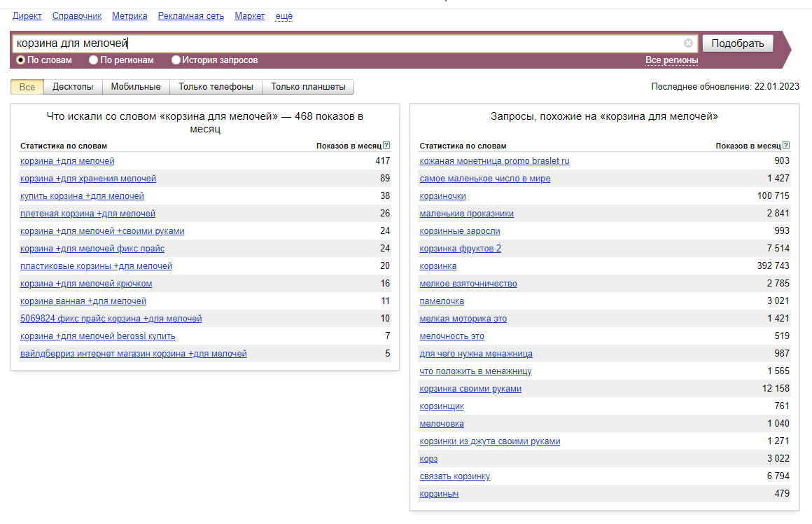Open query 'корзина +для мелочей +своими руками'
The width and height of the screenshot is (812, 524).
click(x=102, y=231)
